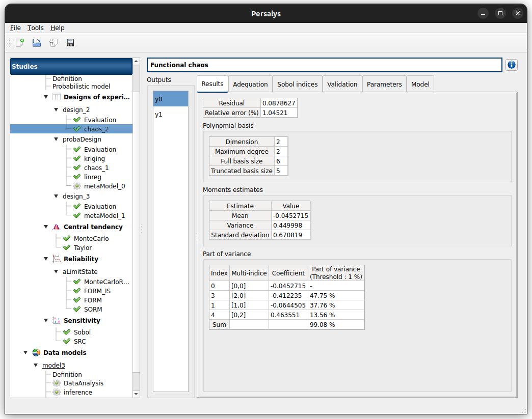This screenshot has width=532, height=419.
Task: Click the studies tree scroll-down arrow
Action: [136, 394]
